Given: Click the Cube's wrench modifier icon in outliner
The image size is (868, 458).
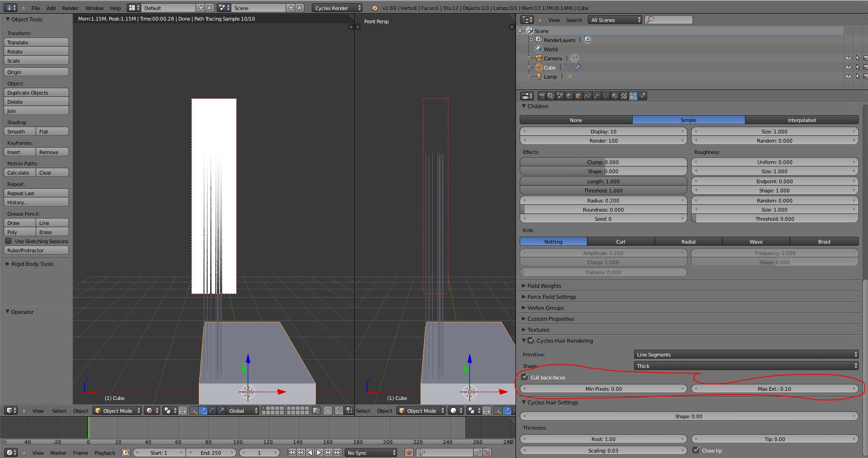Looking at the screenshot, I should (x=578, y=67).
